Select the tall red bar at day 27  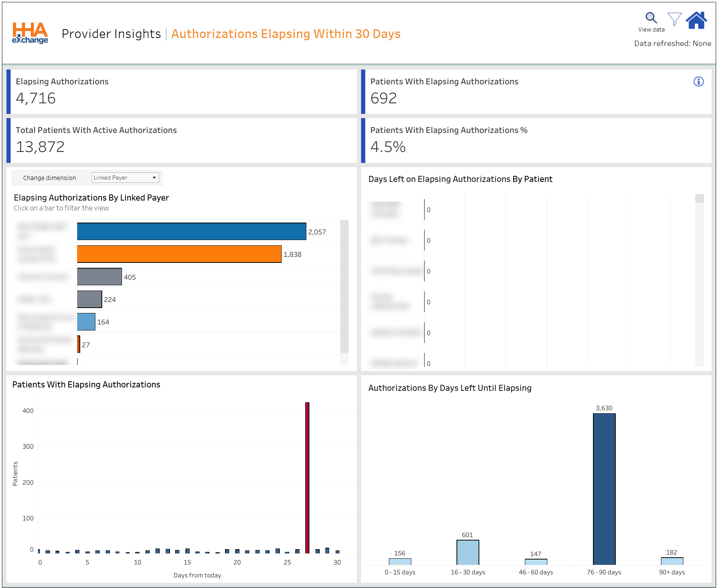tap(307, 477)
